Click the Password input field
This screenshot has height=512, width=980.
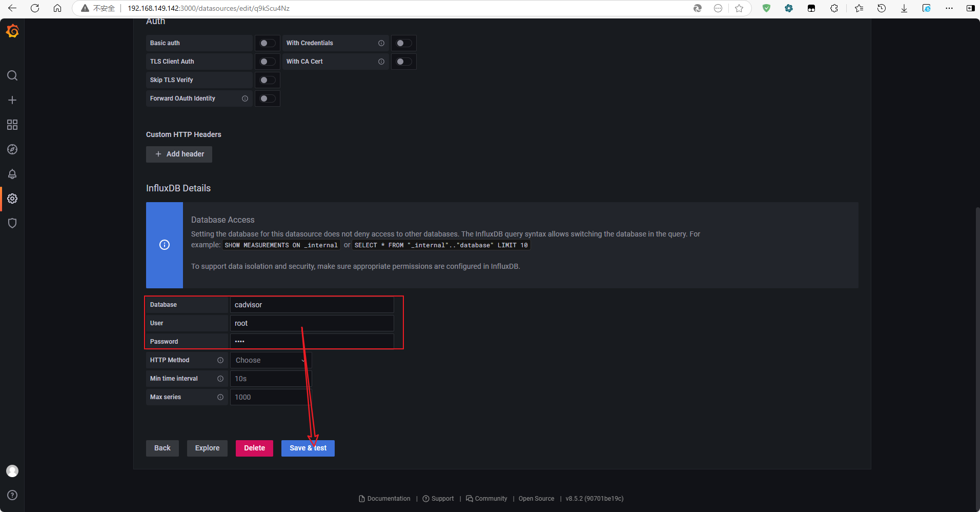312,342
